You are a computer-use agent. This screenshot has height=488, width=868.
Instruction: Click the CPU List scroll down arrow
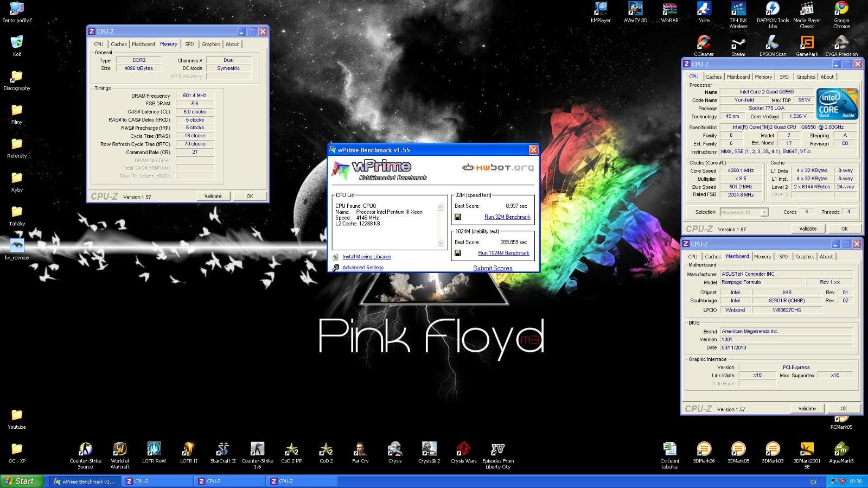[x=441, y=244]
